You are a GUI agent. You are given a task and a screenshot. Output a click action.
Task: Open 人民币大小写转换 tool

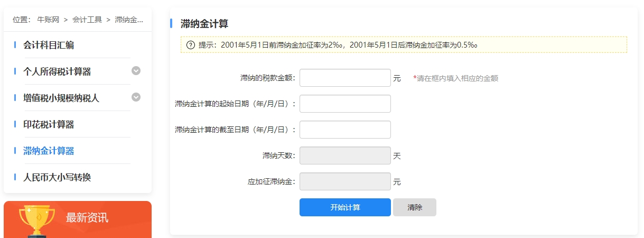(57, 177)
